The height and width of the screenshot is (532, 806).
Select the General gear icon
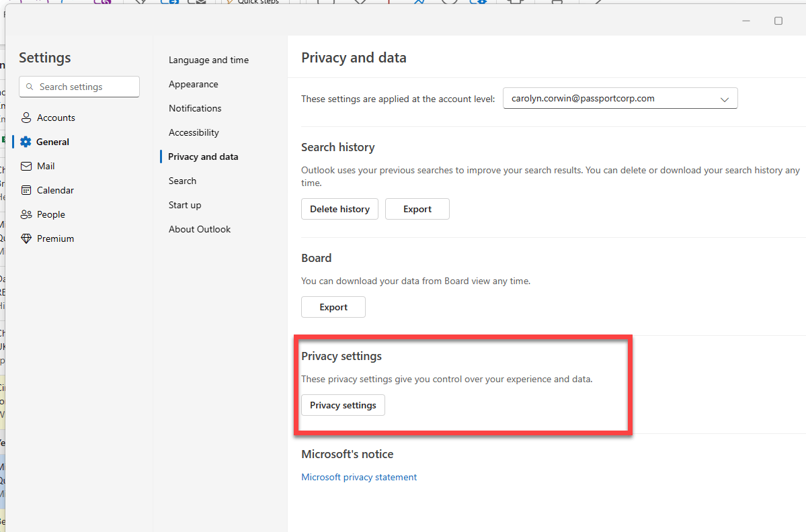coord(26,142)
